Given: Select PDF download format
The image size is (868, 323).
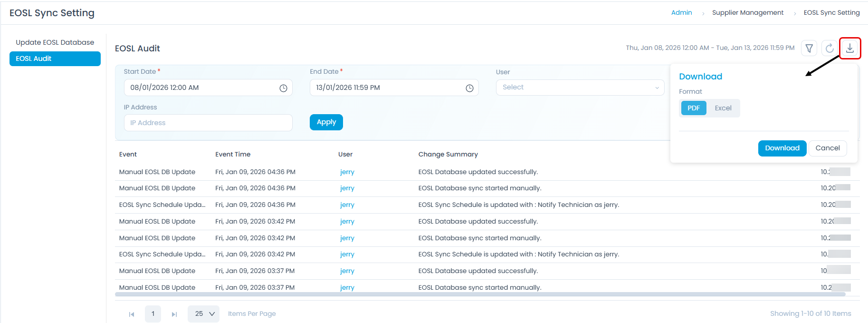Looking at the screenshot, I should tap(694, 108).
